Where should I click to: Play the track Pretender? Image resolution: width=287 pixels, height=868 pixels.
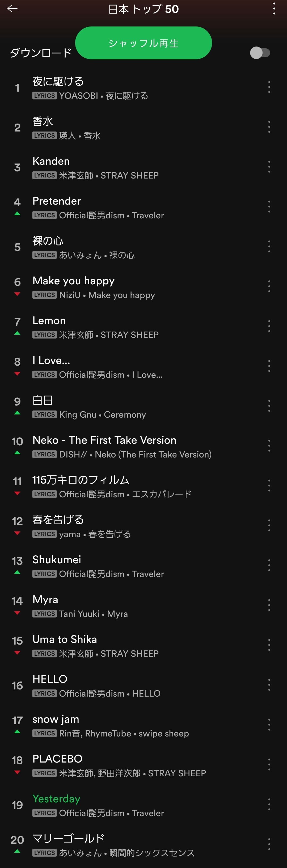pyautogui.click(x=143, y=207)
